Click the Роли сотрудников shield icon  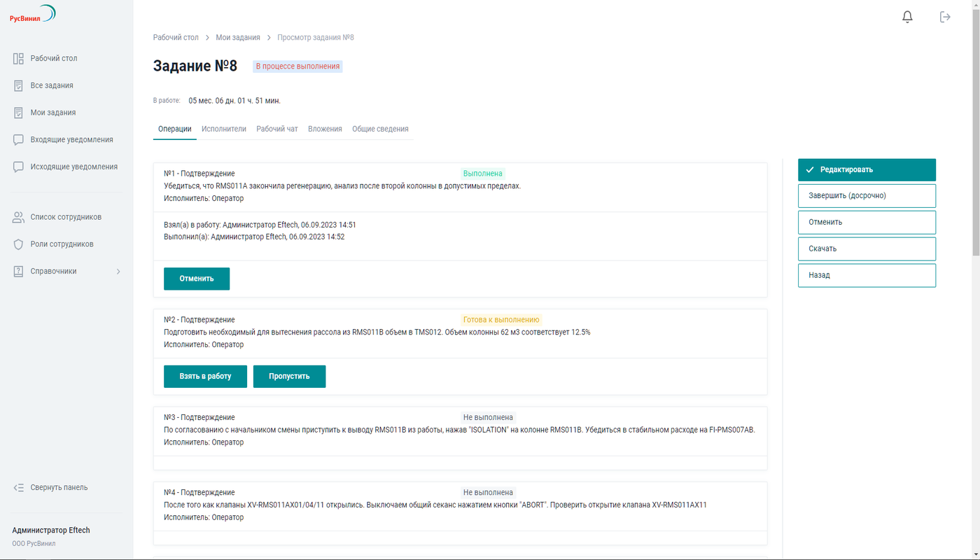point(19,244)
